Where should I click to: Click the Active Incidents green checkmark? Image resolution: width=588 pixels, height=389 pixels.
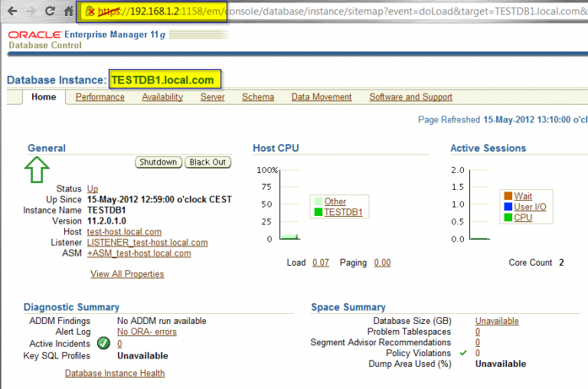coord(103,343)
